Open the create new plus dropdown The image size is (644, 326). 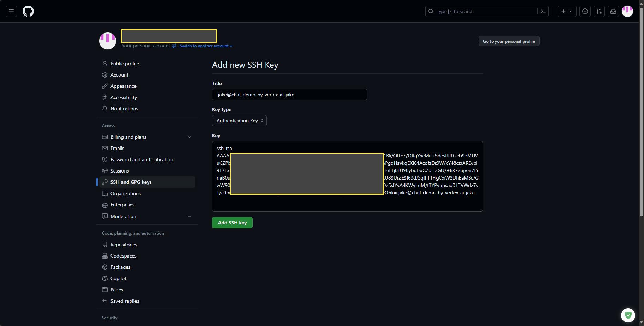click(567, 11)
